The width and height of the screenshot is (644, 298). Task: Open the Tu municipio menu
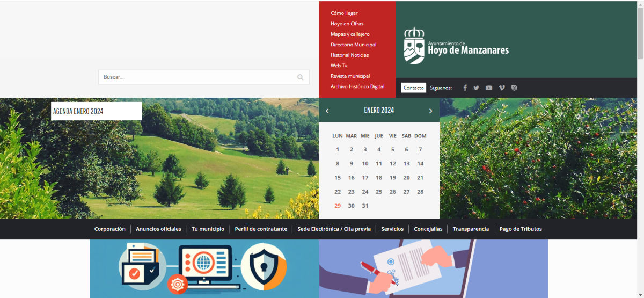click(x=208, y=229)
